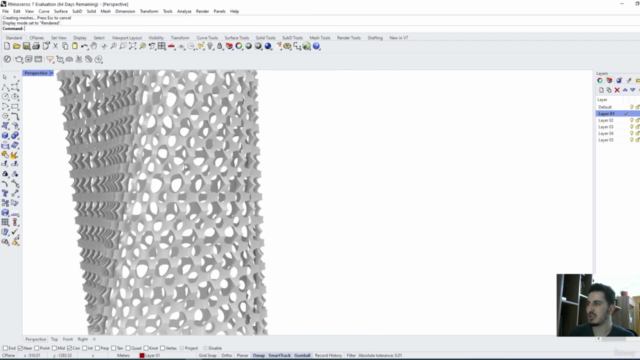Toggle the Cen osnap checkbox
The image size is (640, 360).
(69, 348)
